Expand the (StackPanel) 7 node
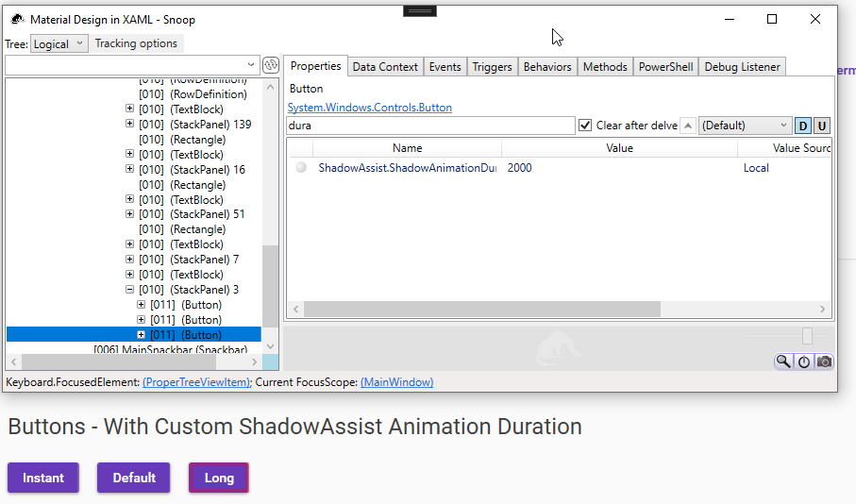This screenshot has height=504, width=856. [x=129, y=259]
